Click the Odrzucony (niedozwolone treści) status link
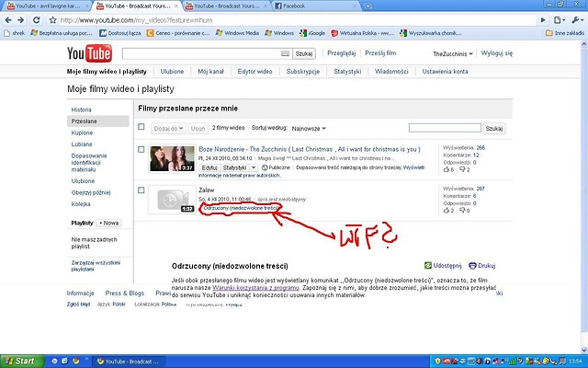 coord(242,208)
